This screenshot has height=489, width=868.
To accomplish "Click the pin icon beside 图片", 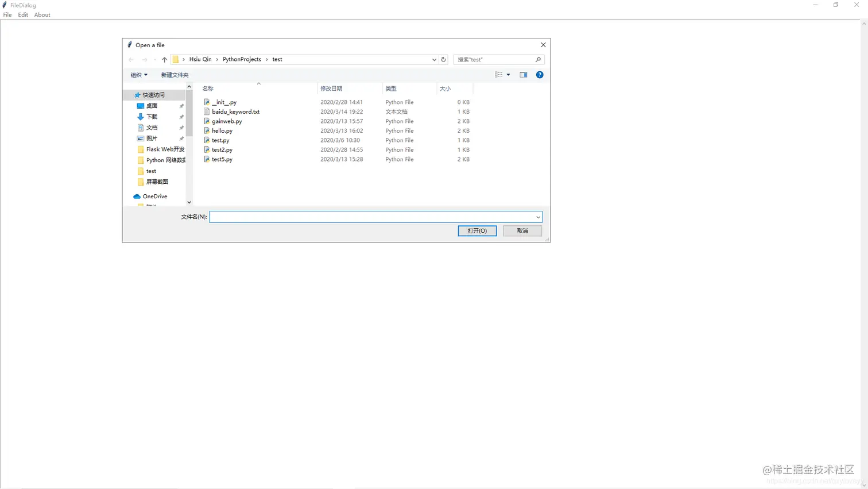I will coord(181,139).
